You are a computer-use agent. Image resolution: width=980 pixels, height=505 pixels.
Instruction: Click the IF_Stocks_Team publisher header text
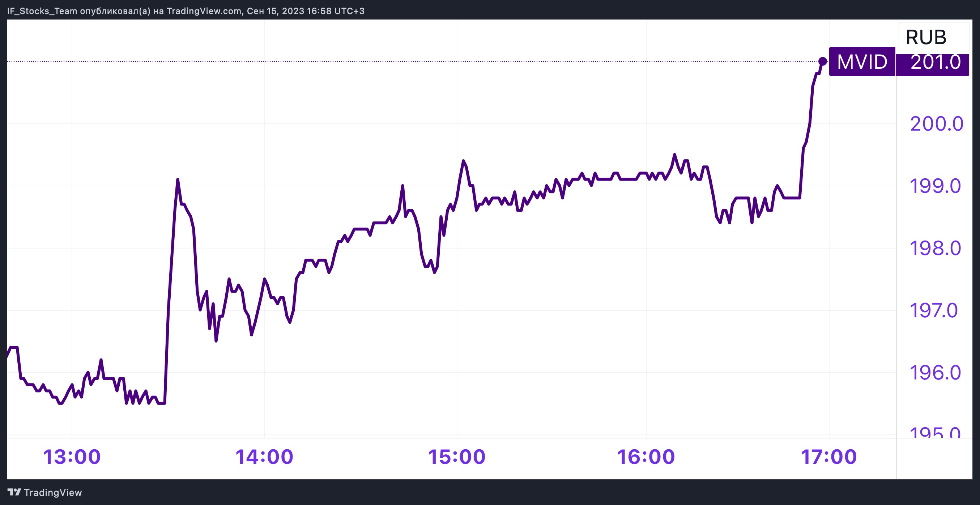coord(186,11)
